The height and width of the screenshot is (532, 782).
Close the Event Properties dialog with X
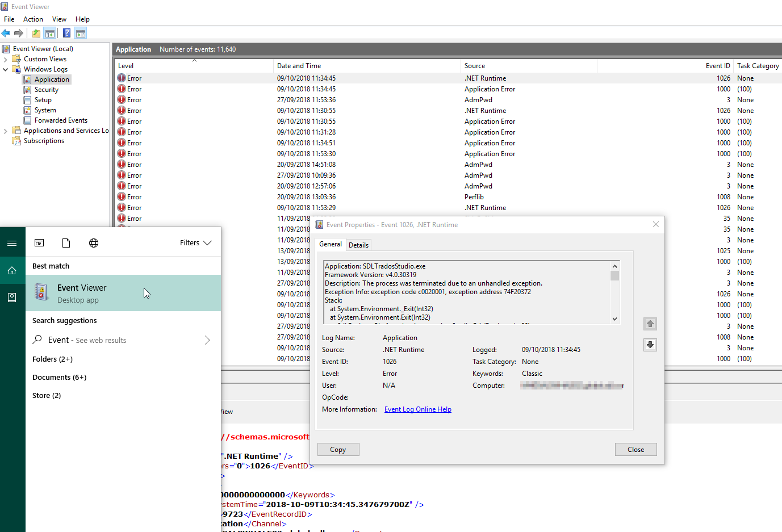(656, 224)
